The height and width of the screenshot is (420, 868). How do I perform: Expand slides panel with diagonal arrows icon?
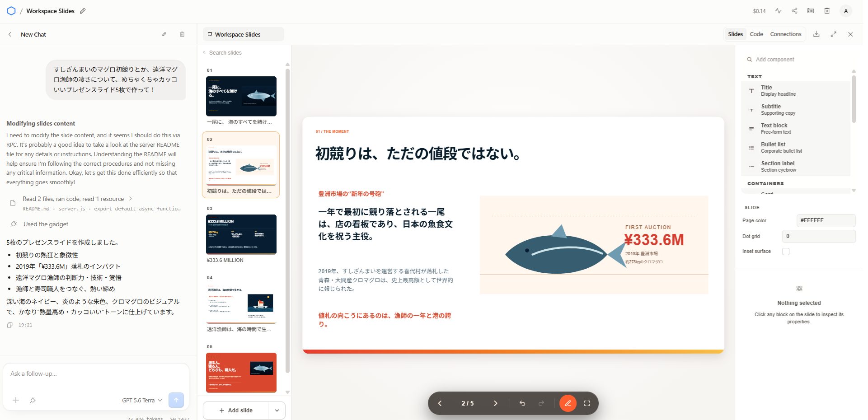[x=834, y=34]
